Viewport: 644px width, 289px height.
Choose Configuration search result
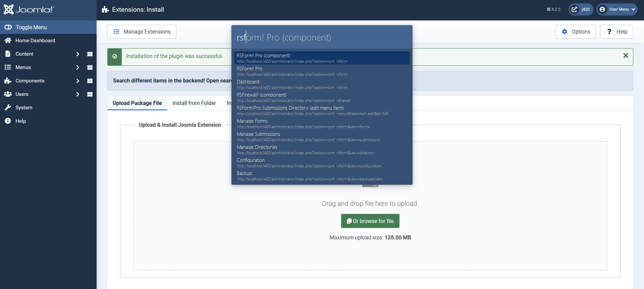coord(322,162)
